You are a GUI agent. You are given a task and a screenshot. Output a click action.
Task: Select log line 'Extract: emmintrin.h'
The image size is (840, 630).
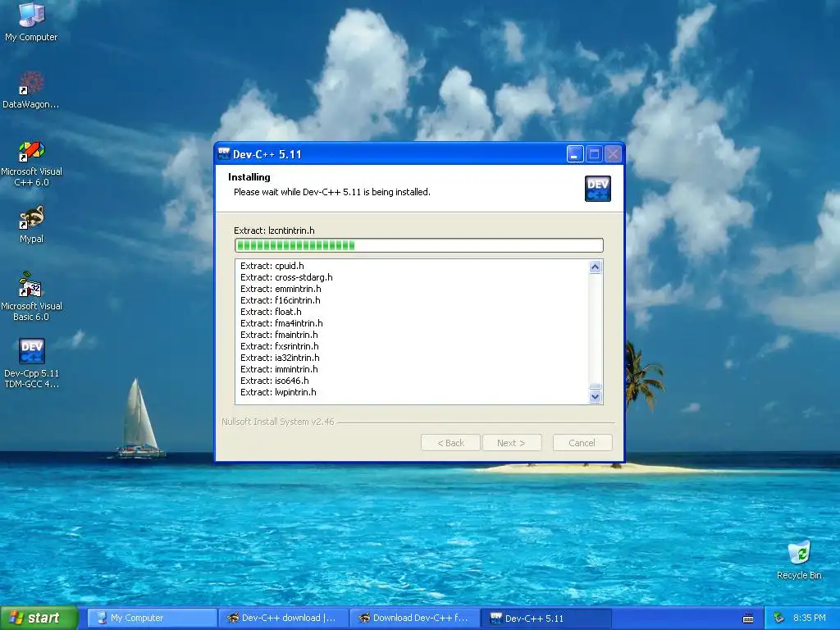pyautogui.click(x=281, y=289)
